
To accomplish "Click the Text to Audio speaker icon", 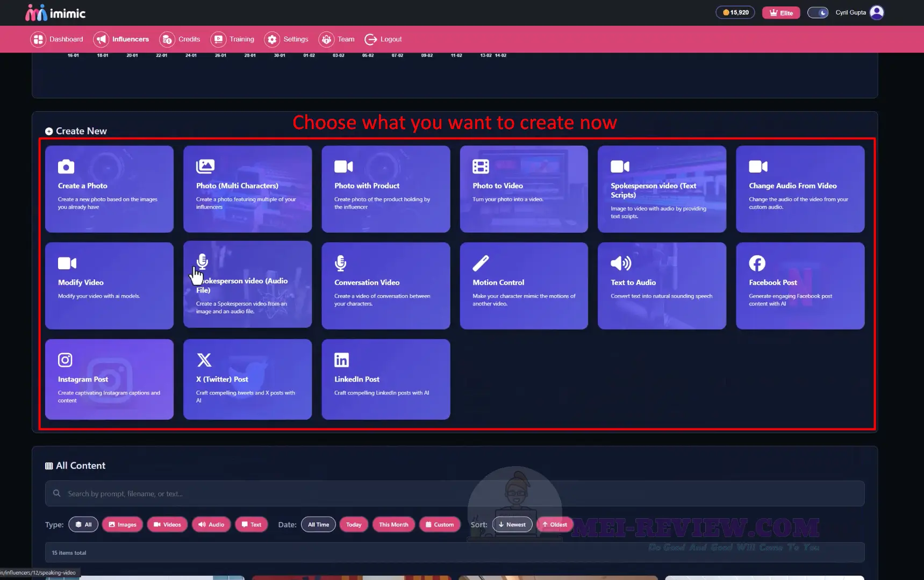I will pyautogui.click(x=621, y=263).
